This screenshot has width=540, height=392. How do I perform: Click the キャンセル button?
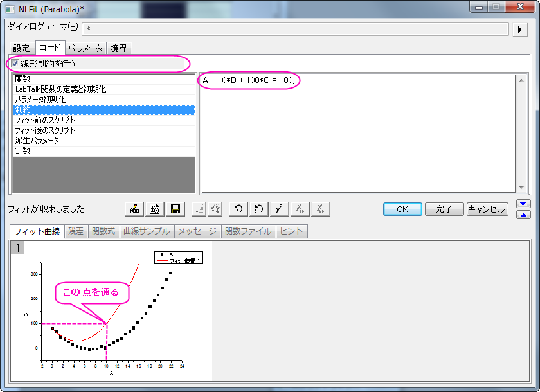[x=487, y=209]
